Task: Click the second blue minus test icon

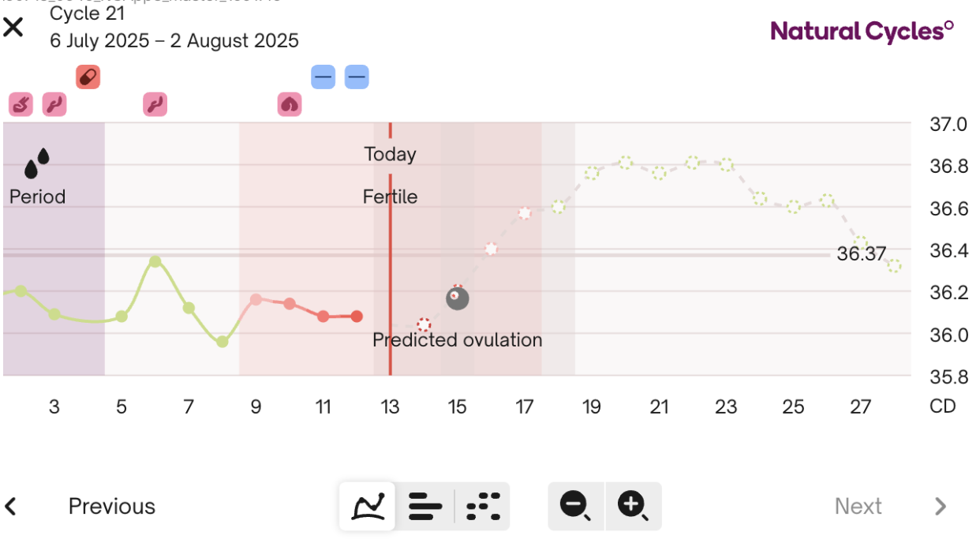Action: point(357,77)
